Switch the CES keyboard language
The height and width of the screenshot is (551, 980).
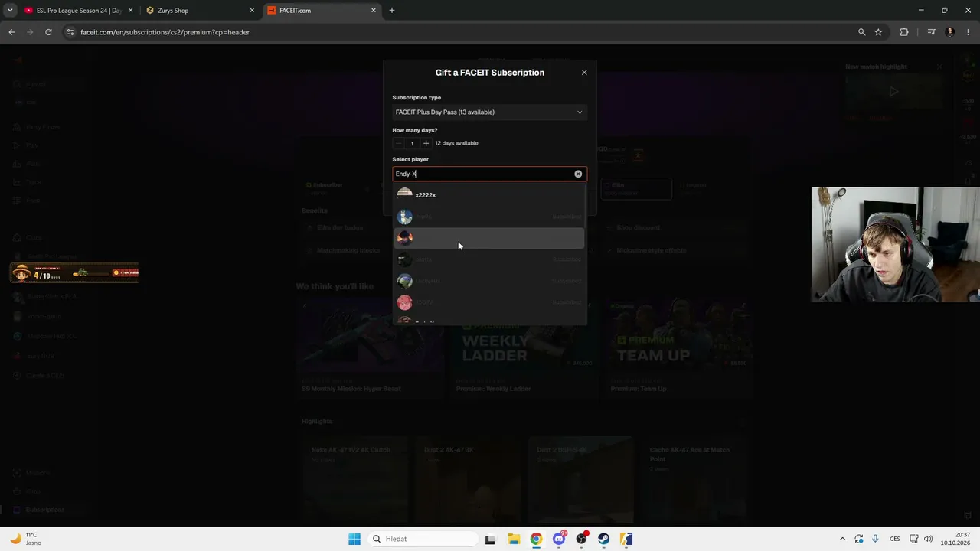(x=894, y=539)
